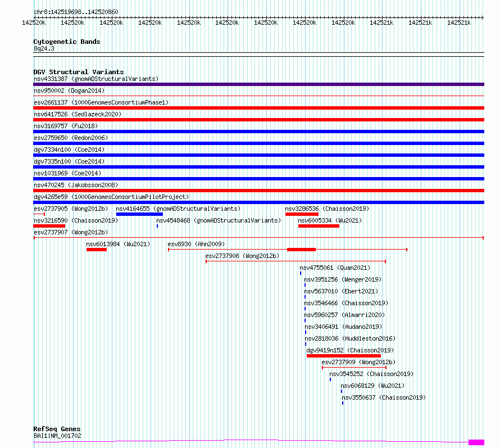Select the 8q24.3 band label

(44, 48)
